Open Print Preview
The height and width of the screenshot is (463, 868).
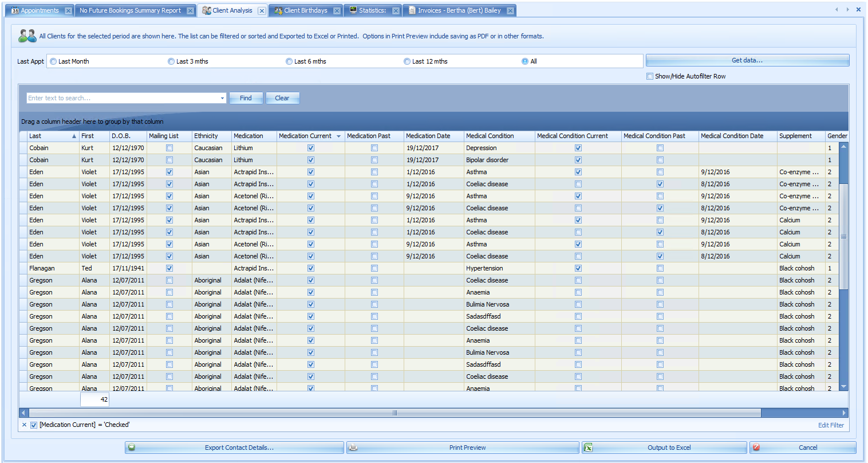pyautogui.click(x=463, y=448)
